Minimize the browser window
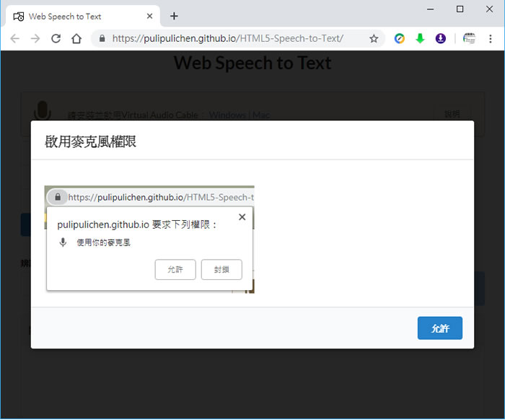 [x=430, y=9]
